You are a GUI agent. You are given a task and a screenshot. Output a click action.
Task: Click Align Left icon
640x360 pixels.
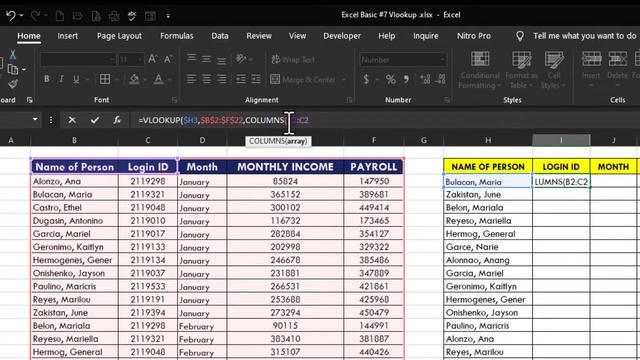[x=191, y=79]
